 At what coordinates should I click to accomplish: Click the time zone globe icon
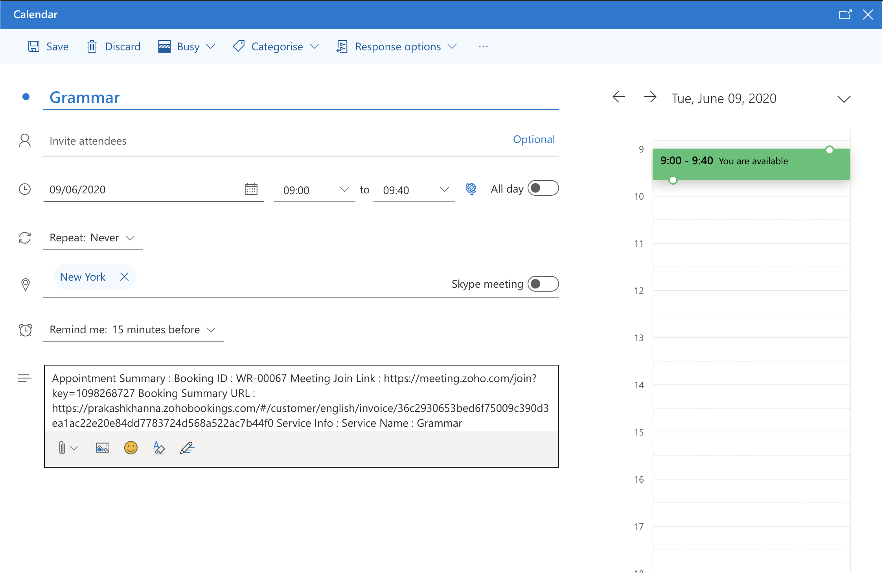pos(471,189)
